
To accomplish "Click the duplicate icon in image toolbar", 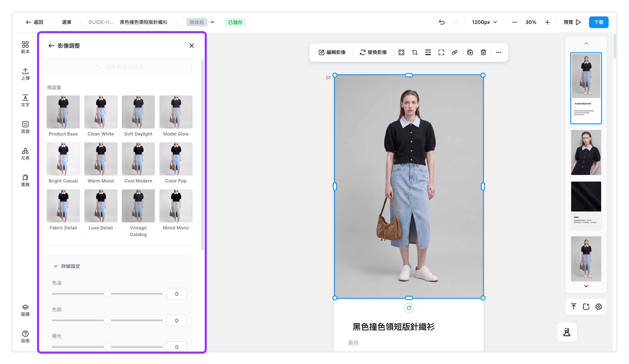I will 470,52.
